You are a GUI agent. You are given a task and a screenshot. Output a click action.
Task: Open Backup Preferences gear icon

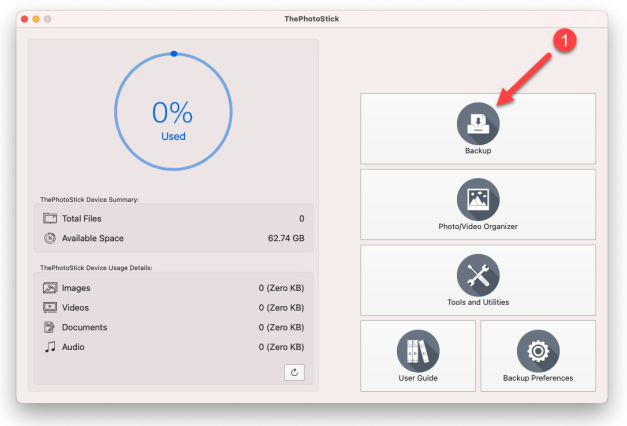(538, 351)
